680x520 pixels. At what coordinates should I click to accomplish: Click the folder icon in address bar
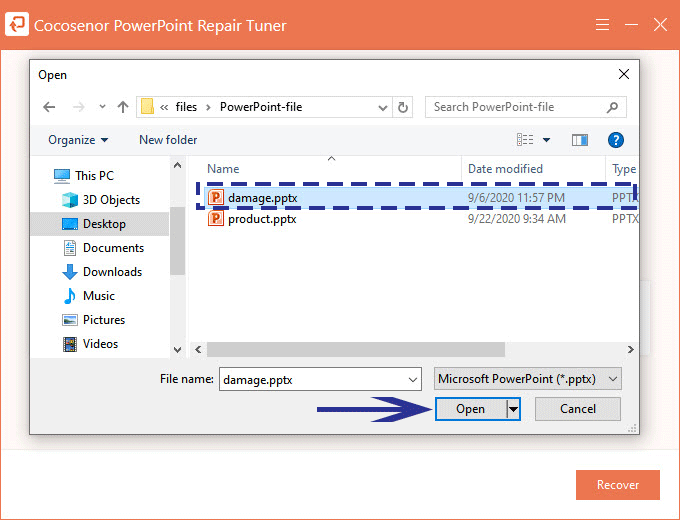tap(147, 107)
